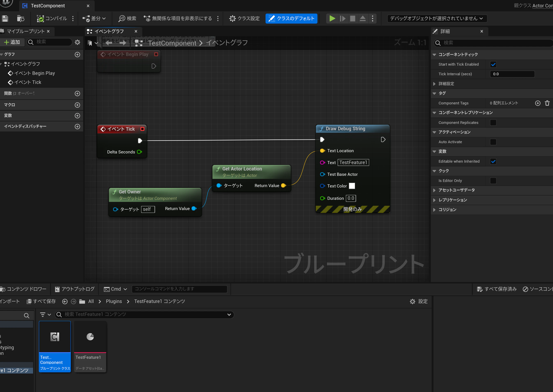Click the eject button in toolbar
Screen dimensions: 553x392
point(363,18)
